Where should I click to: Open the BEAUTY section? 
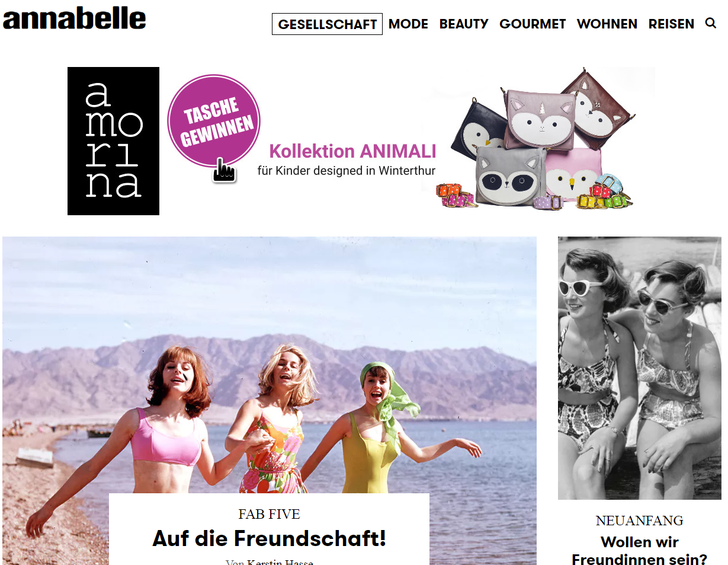point(464,24)
